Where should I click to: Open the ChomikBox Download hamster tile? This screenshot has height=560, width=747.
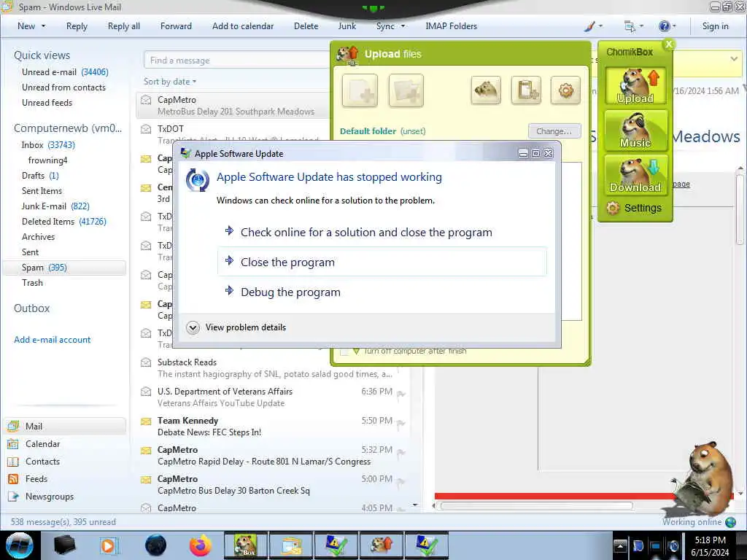tap(635, 174)
